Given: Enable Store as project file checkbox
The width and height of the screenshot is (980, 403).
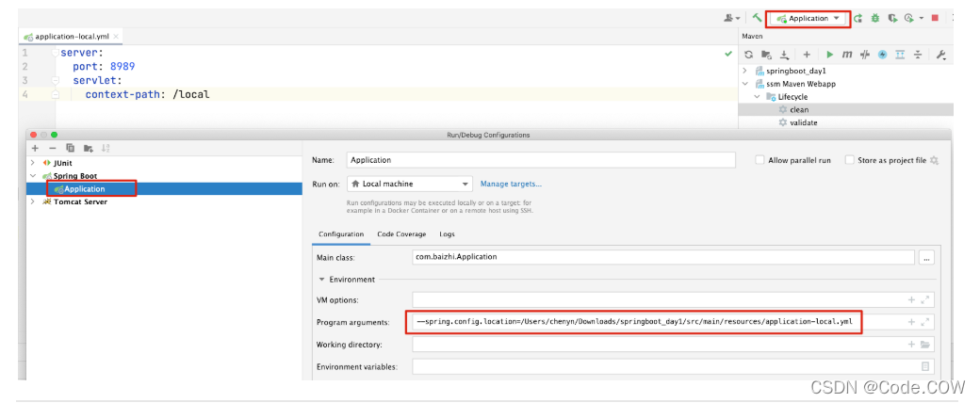Looking at the screenshot, I should coord(849,160).
